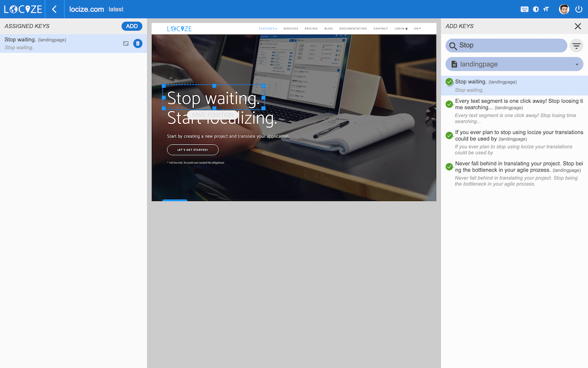Click the Locize logo in top bar
Image resolution: width=588 pixels, height=368 pixels.
[x=23, y=9]
